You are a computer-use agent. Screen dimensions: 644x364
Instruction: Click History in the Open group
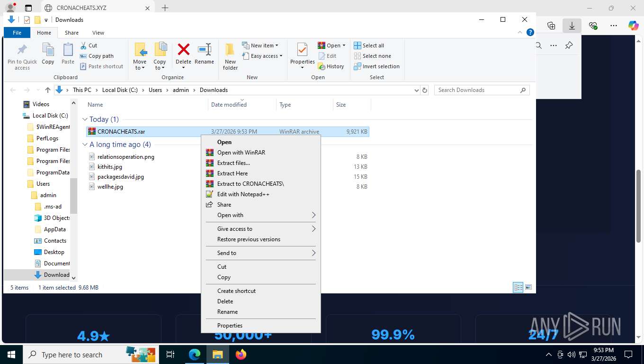coord(331,66)
